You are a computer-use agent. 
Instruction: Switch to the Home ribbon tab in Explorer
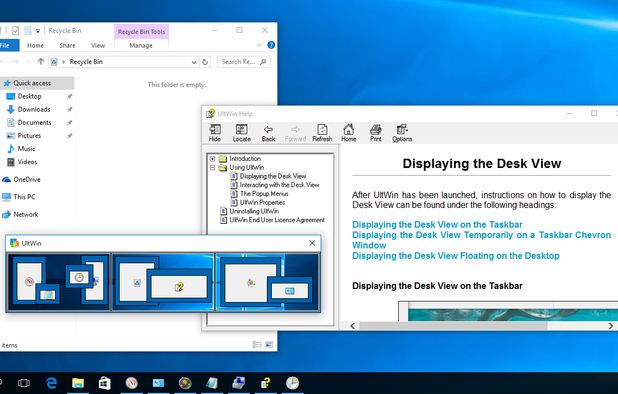[35, 45]
